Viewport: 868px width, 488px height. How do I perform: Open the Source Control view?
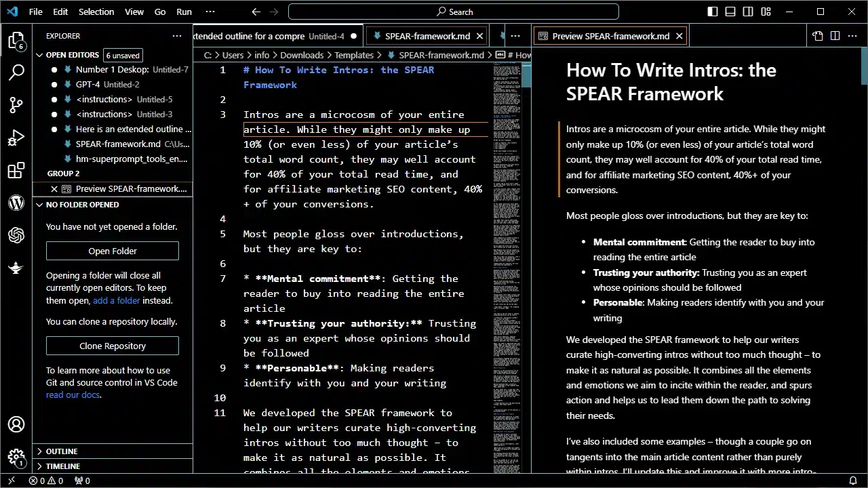click(16, 105)
